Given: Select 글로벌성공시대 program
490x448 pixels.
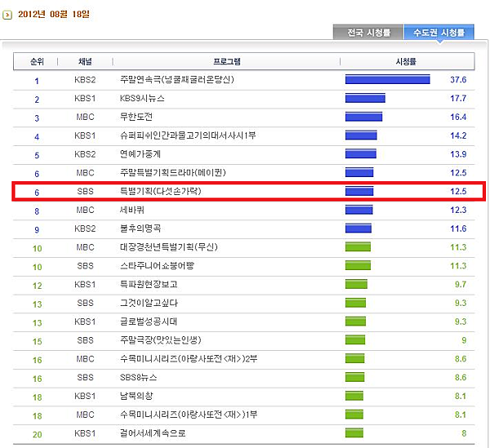Looking at the screenshot, I should (x=149, y=322).
